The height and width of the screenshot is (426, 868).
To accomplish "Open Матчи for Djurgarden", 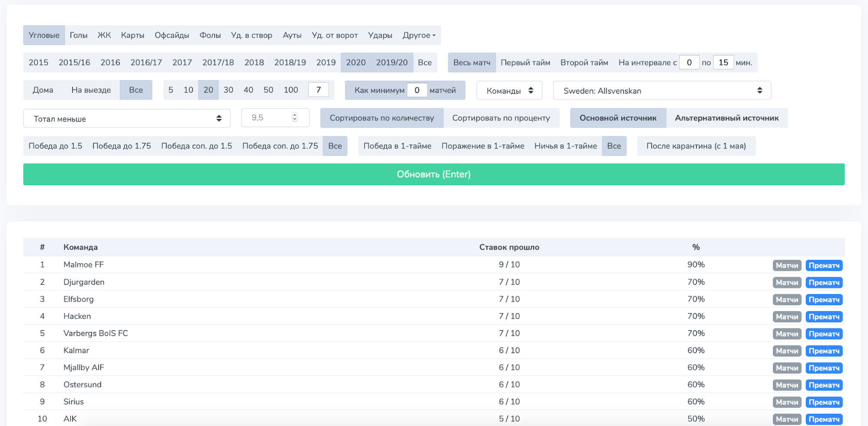I will [787, 282].
